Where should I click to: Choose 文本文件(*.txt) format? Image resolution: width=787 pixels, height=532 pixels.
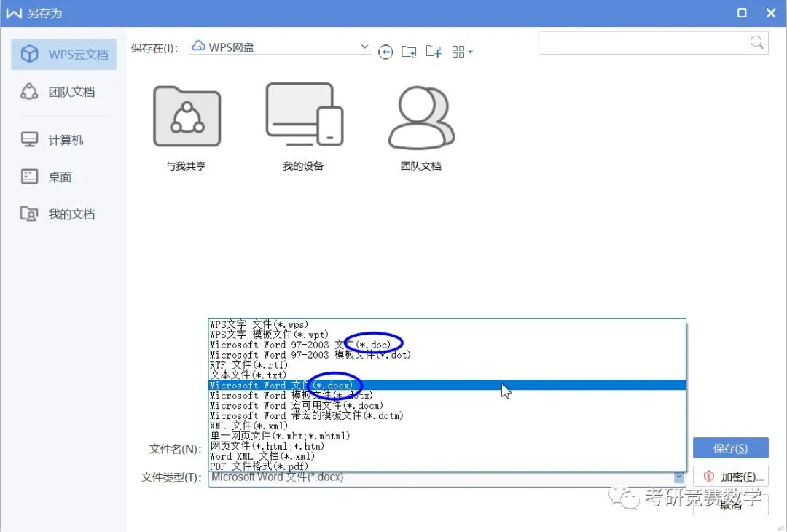(x=447, y=375)
